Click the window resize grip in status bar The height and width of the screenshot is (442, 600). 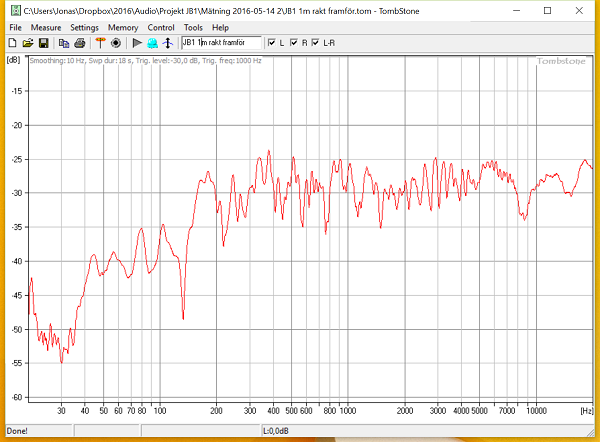pyautogui.click(x=590, y=432)
